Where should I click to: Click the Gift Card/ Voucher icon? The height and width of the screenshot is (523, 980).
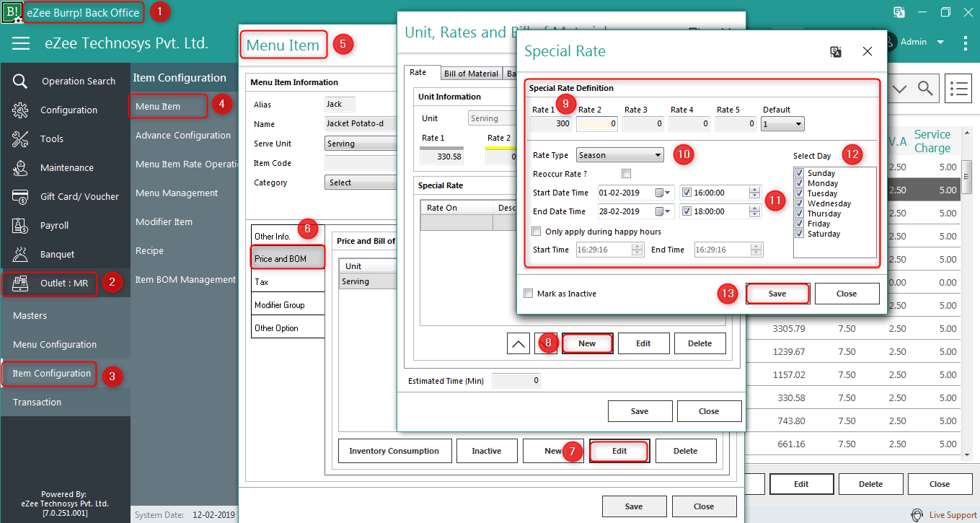(20, 196)
